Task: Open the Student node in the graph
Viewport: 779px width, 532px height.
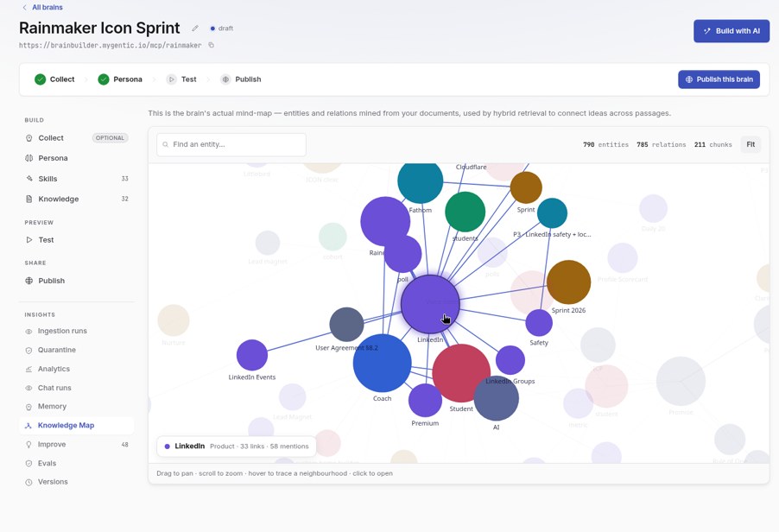Action: tap(461, 373)
